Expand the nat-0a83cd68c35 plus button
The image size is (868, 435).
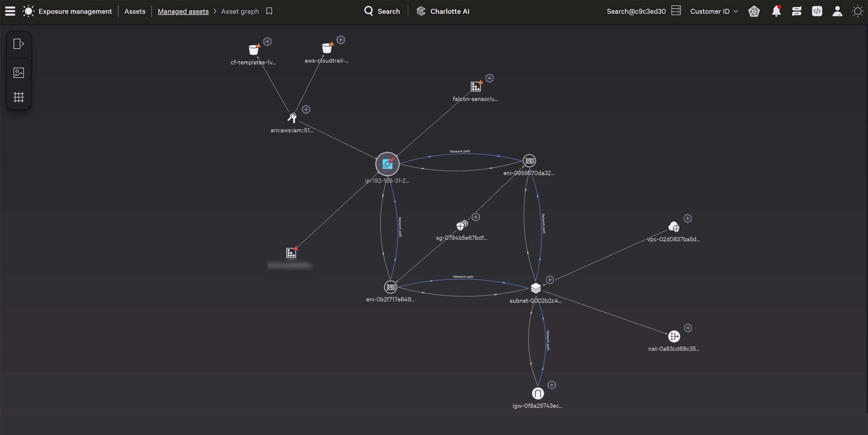coord(688,328)
